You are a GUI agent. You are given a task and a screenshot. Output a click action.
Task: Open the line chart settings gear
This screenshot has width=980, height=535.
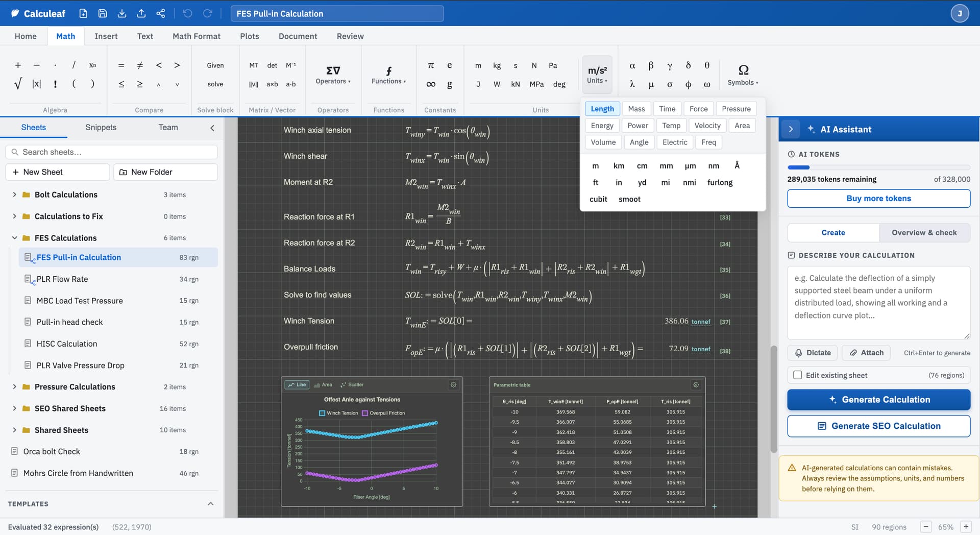point(453,385)
